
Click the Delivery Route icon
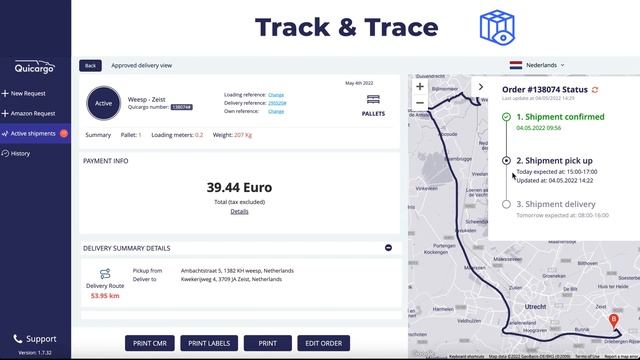pyautogui.click(x=105, y=273)
